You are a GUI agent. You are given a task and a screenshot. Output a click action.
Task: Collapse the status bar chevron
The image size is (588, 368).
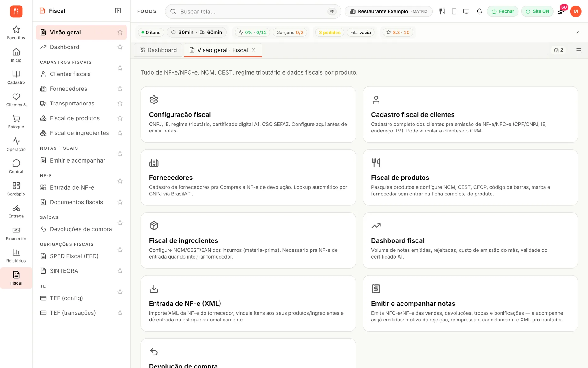(578, 32)
